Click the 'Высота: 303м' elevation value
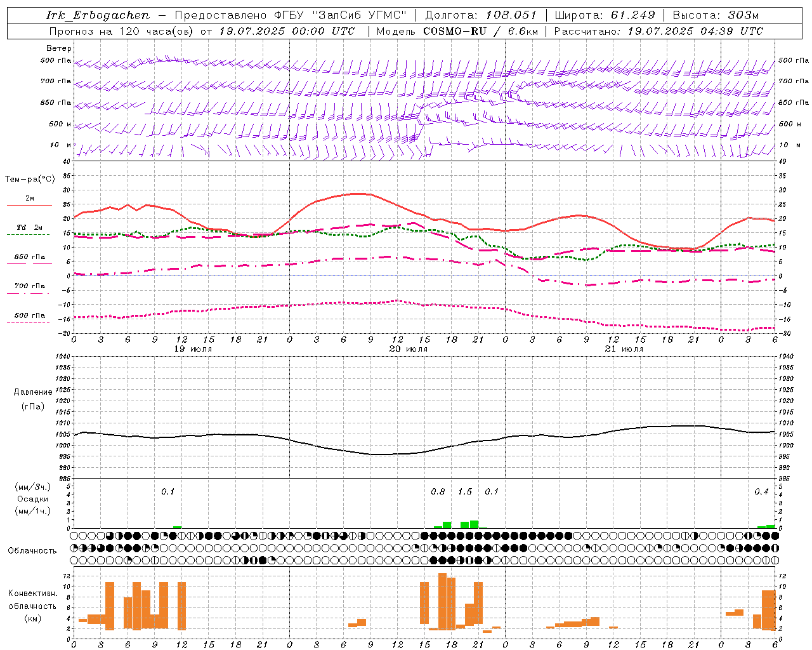This screenshot has height=650, width=812. (x=716, y=15)
